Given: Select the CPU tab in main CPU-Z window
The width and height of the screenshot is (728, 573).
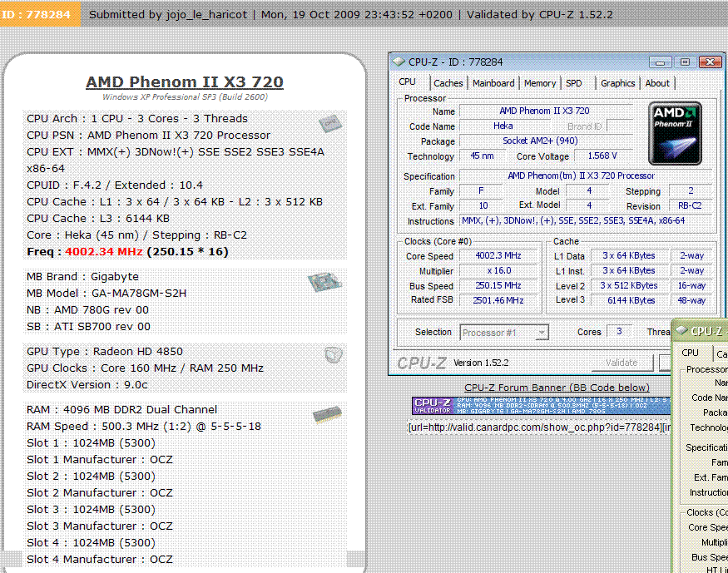Looking at the screenshot, I should [407, 82].
